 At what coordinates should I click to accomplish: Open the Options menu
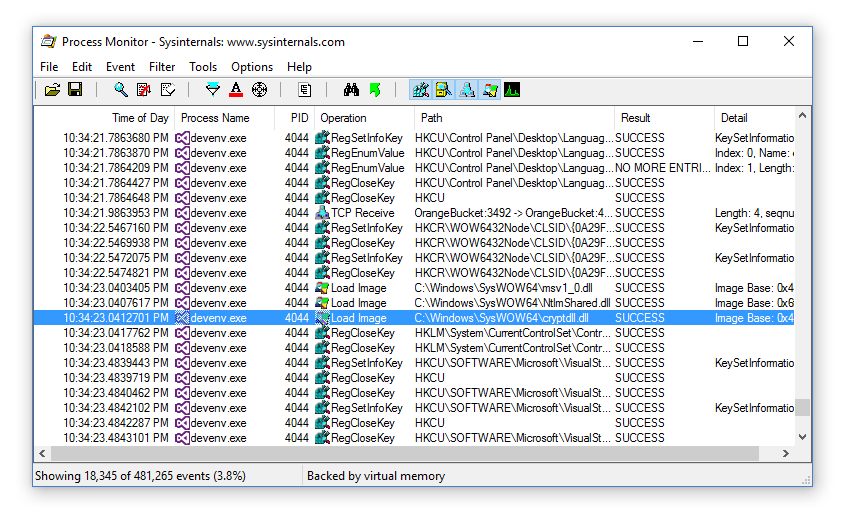pos(252,67)
